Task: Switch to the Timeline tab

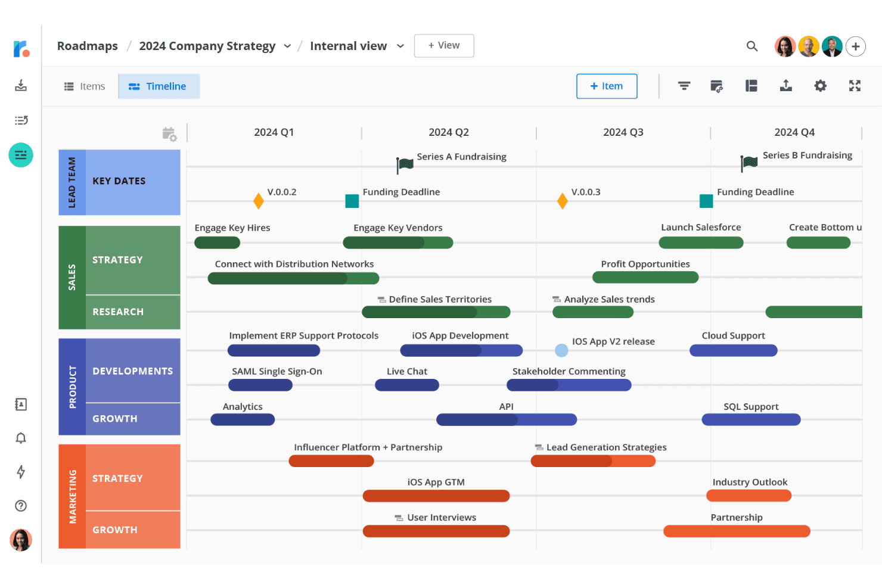Action: [159, 86]
